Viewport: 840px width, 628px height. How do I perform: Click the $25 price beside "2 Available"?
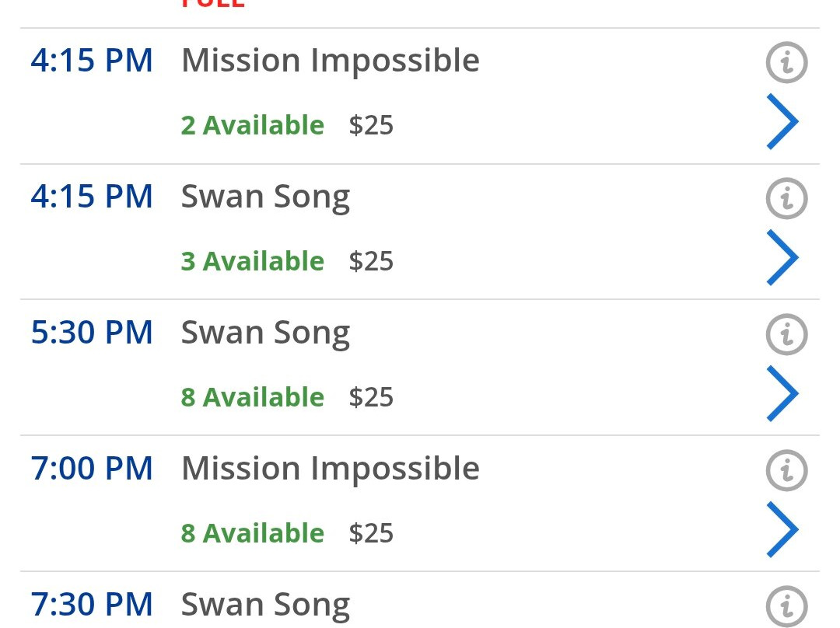coord(371,126)
